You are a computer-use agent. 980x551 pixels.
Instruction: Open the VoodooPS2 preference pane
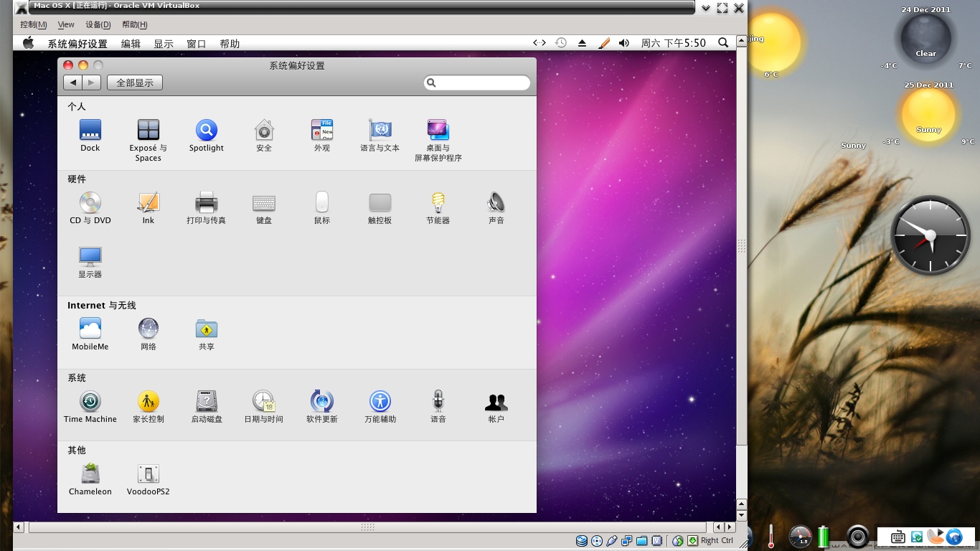149,479
